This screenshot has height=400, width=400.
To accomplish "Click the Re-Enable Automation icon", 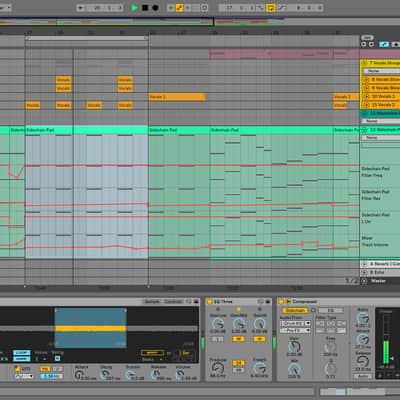I will coord(188,8).
